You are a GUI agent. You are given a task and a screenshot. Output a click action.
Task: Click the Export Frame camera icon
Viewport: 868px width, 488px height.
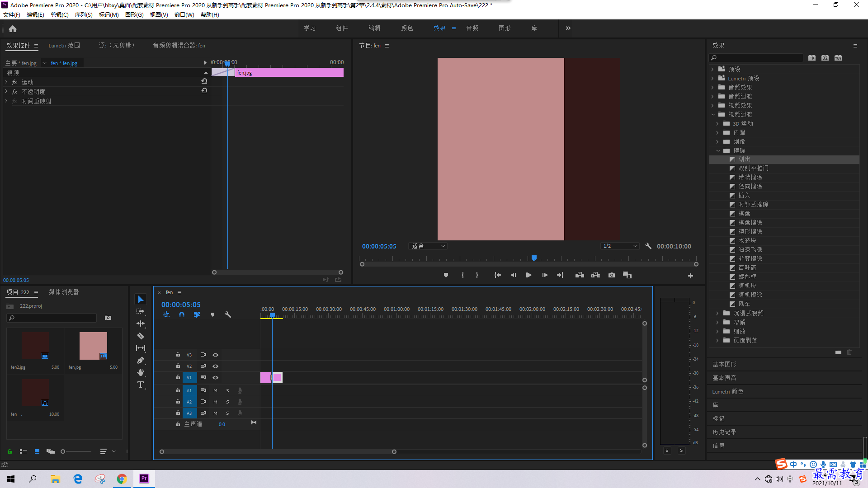(x=612, y=275)
